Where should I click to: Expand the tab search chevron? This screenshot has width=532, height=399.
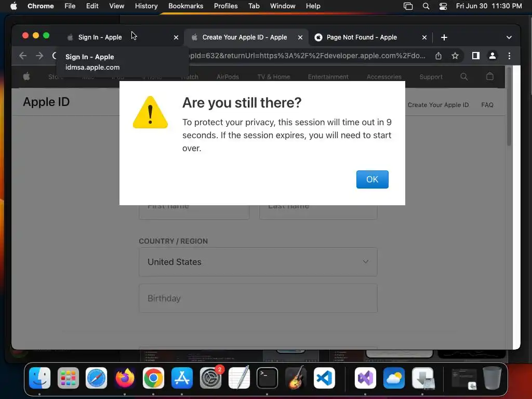509,37
